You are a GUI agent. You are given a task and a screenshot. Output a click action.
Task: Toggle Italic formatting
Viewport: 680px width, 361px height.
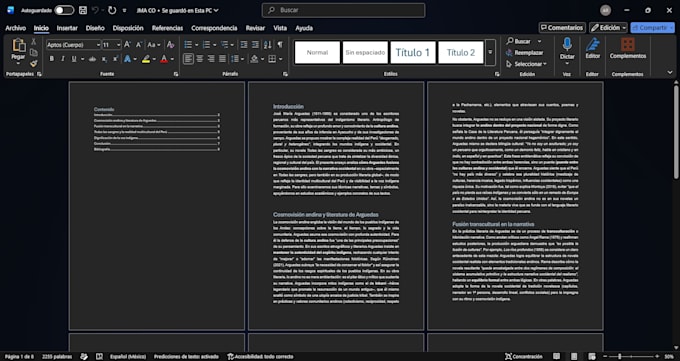point(63,59)
